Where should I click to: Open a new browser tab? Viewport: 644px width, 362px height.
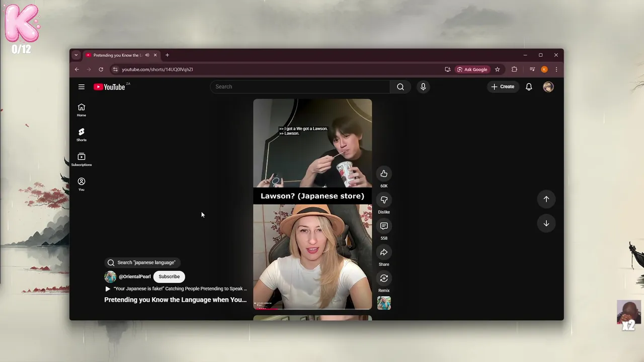click(x=167, y=55)
